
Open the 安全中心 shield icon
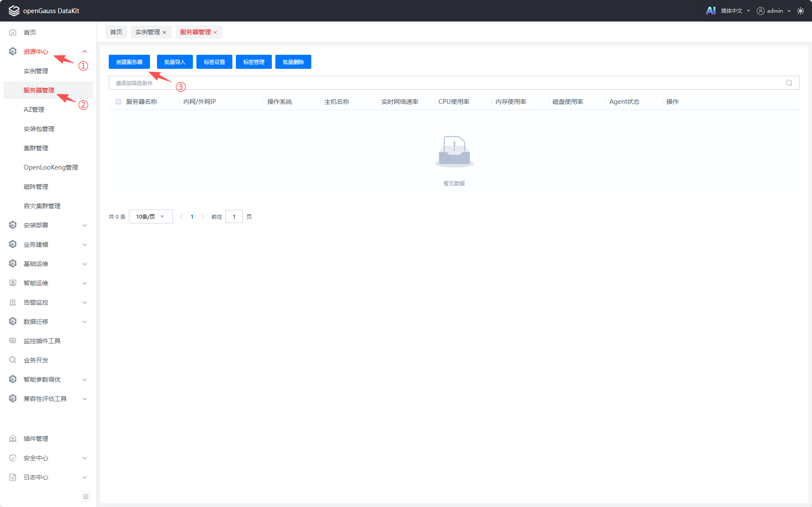point(12,457)
